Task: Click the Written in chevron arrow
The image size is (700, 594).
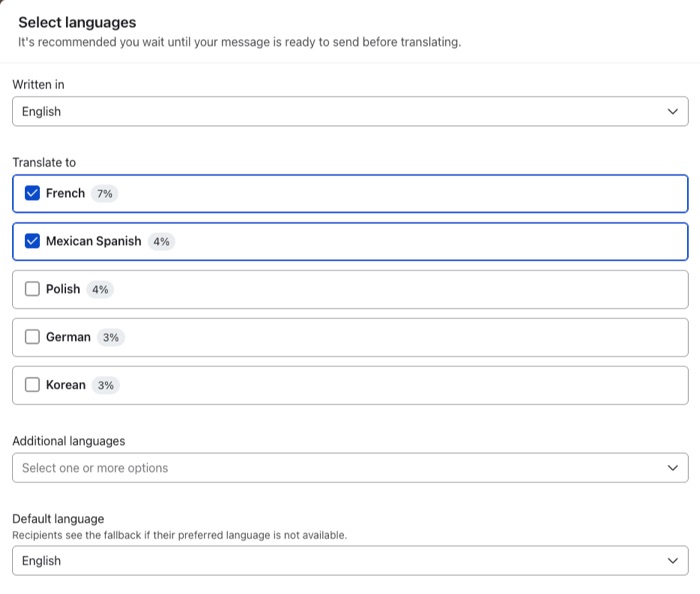Action: (673, 112)
